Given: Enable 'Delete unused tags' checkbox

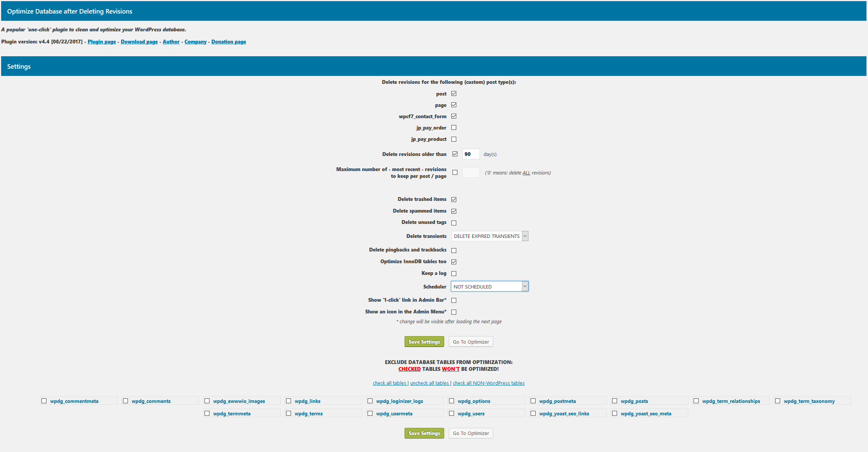Looking at the screenshot, I should point(454,223).
